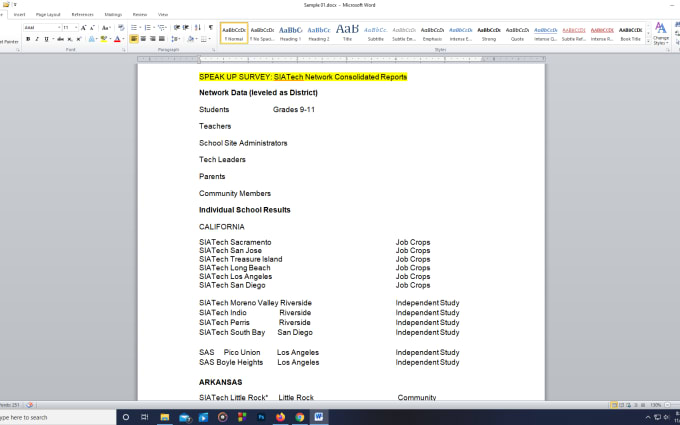Open Photoshop from taskbar
The width and height of the screenshot is (680, 425).
click(x=261, y=417)
